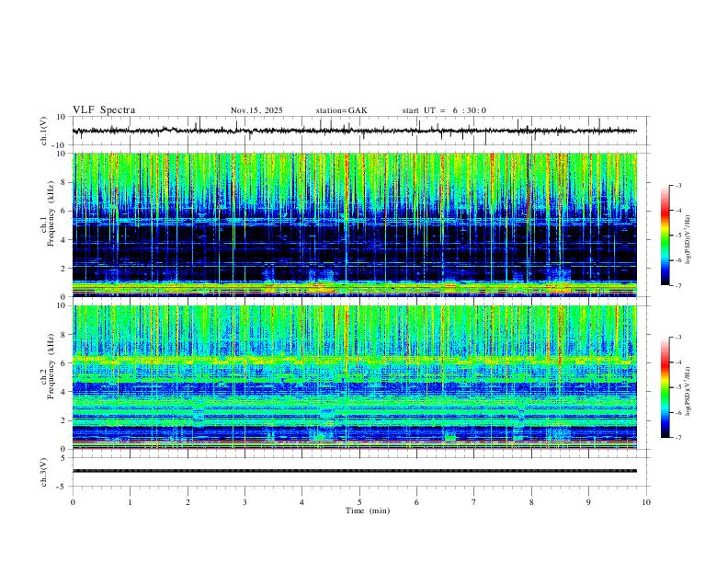Click the "2" kHz tick on ch.2 spectrogram
Screen dimensions: 728x563
tap(64, 420)
